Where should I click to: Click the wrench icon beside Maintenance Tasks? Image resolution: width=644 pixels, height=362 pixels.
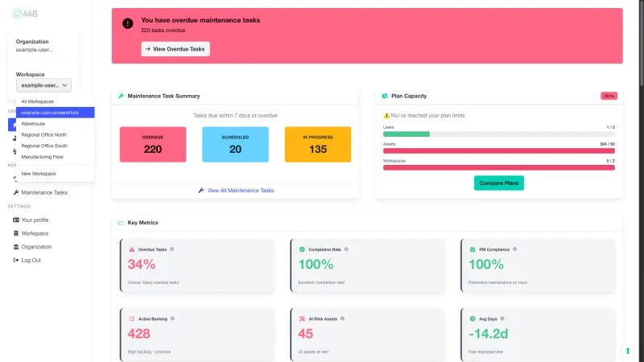(x=16, y=193)
